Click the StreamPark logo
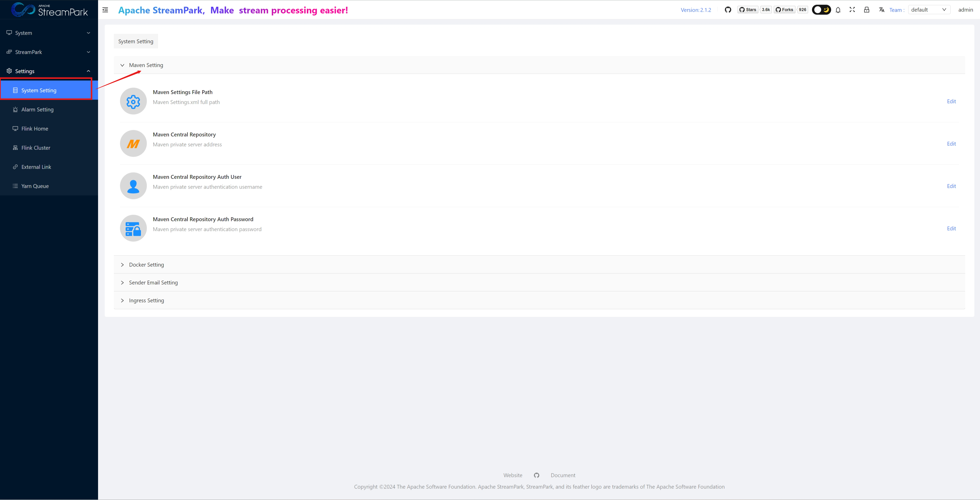Viewport: 980px width, 500px height. pyautogui.click(x=50, y=10)
